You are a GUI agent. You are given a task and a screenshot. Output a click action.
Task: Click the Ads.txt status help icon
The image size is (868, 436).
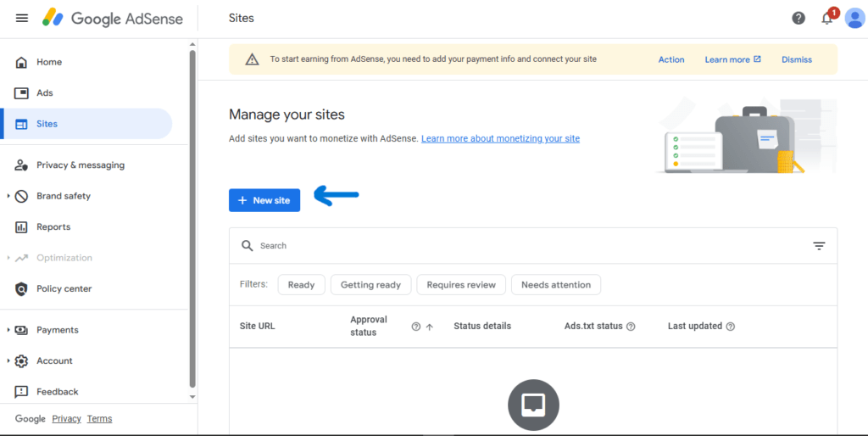(x=631, y=327)
